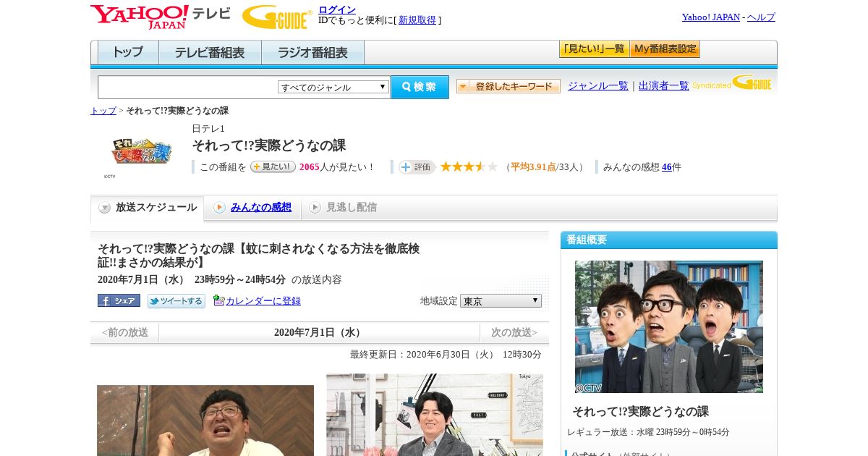Click the episode title about 蚊に刺されなくなる方法

pos(259,255)
